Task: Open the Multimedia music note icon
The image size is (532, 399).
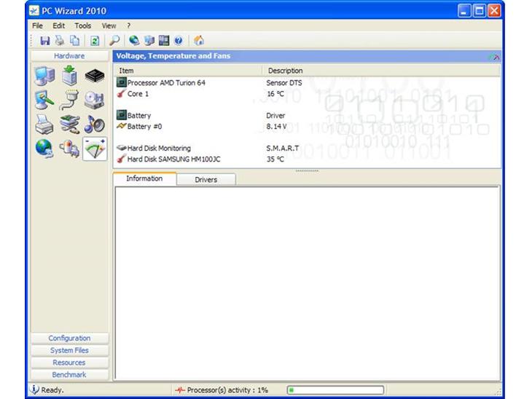Action: (x=94, y=124)
